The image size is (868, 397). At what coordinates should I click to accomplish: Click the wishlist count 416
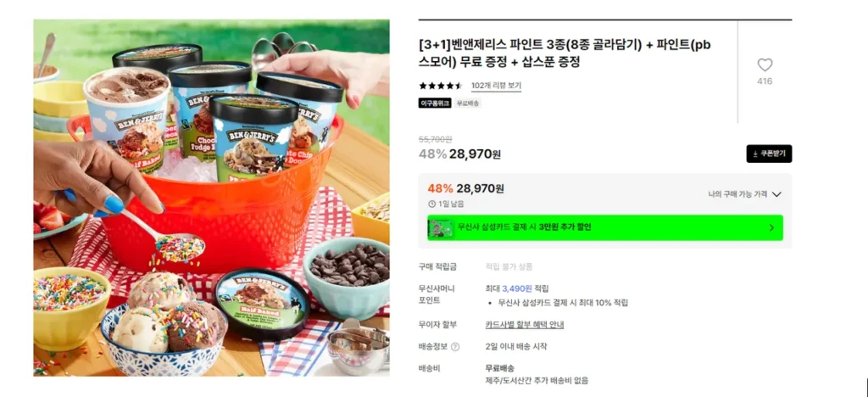click(x=765, y=81)
